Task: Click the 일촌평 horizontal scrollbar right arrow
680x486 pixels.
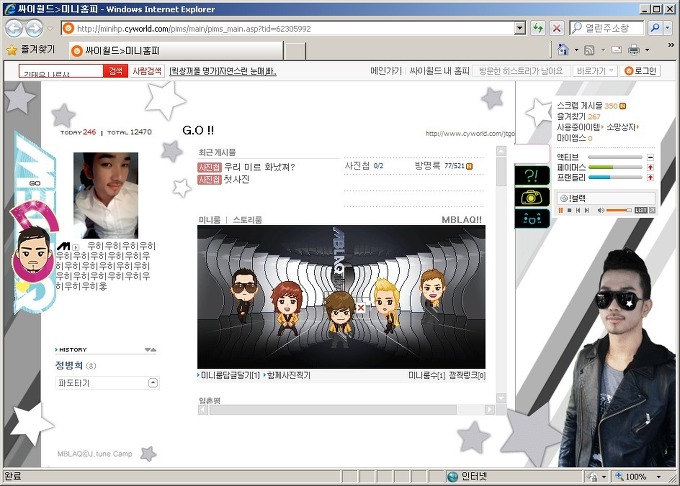Action: pos(490,409)
